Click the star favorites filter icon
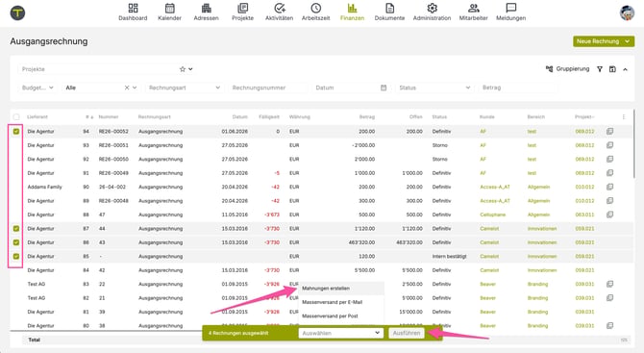This screenshot has height=353, width=644. [183, 69]
